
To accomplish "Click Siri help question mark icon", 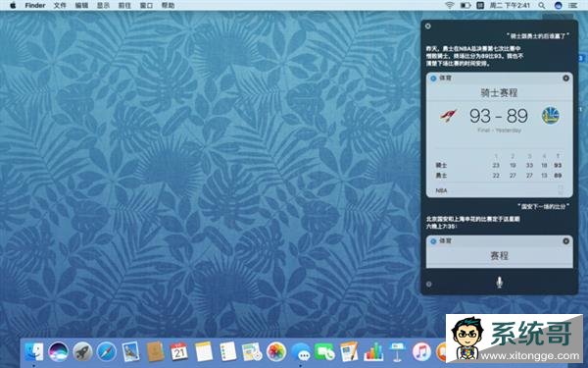I will tap(429, 284).
